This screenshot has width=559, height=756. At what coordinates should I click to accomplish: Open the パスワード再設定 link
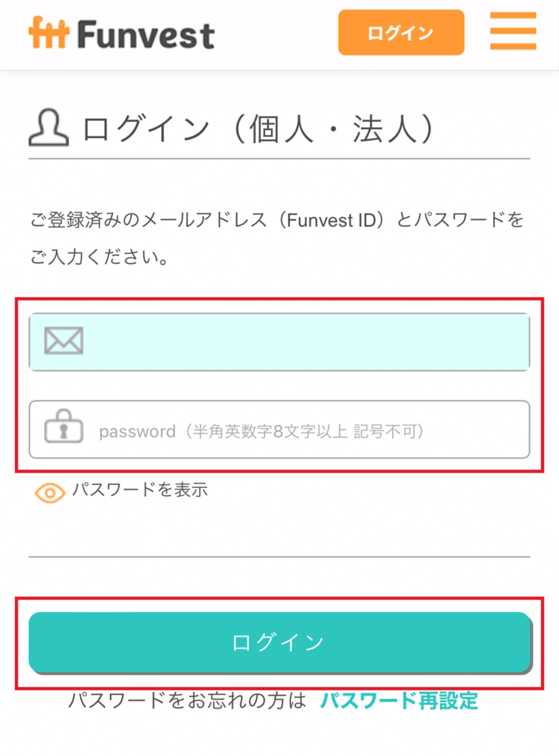[399, 701]
